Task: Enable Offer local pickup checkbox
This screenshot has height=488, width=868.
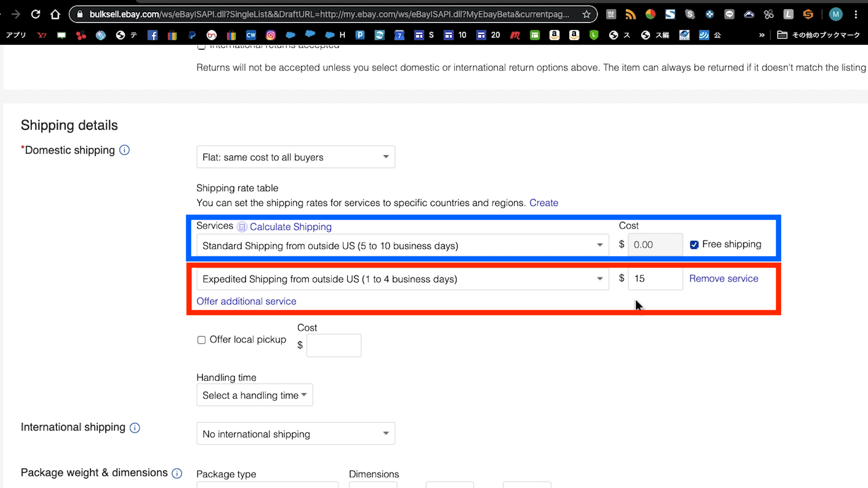Action: (x=202, y=340)
